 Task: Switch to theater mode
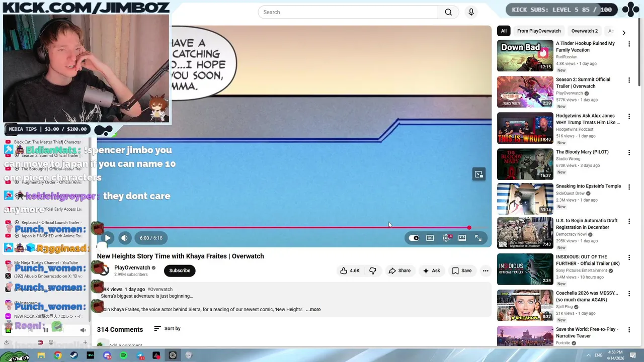click(462, 238)
